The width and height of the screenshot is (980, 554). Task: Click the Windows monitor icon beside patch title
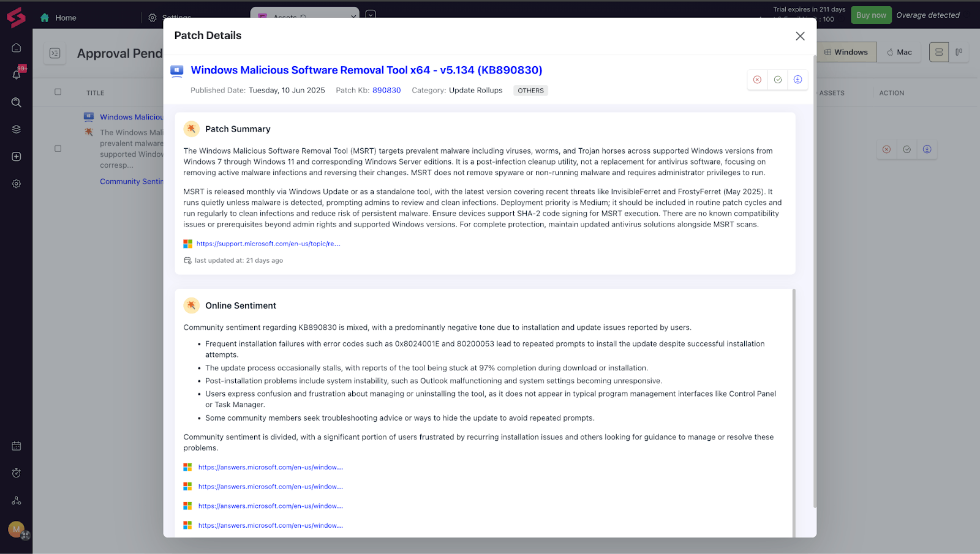[177, 71]
